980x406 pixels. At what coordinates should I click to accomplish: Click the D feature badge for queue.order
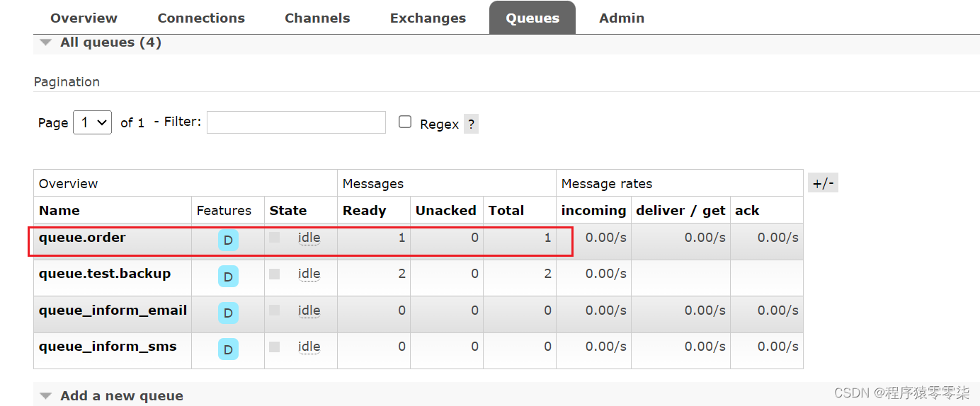[x=228, y=240]
